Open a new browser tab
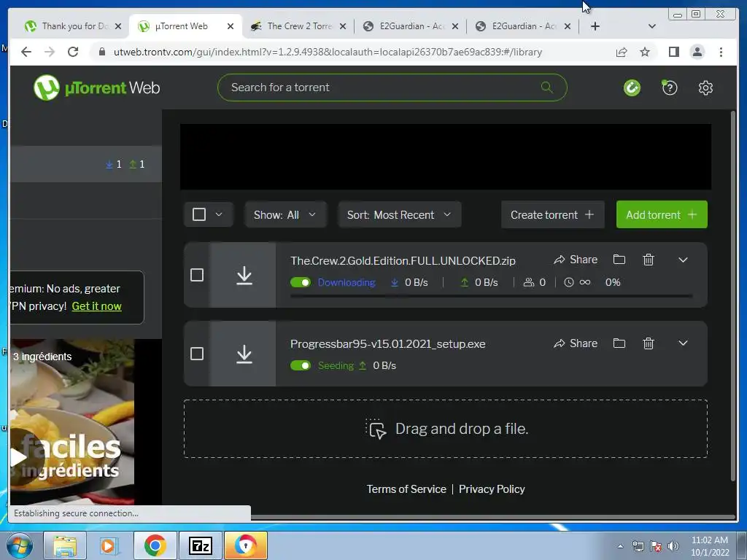 point(595,26)
